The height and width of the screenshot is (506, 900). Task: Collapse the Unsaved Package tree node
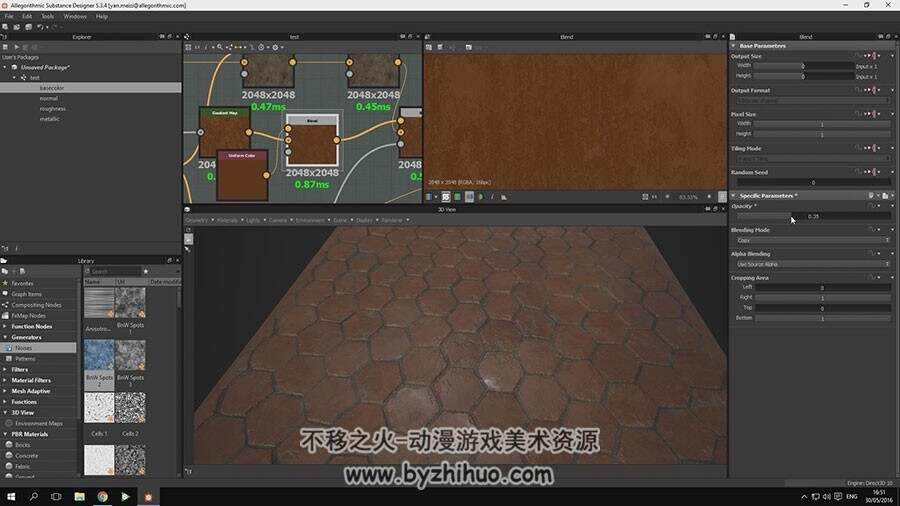(x=5, y=67)
